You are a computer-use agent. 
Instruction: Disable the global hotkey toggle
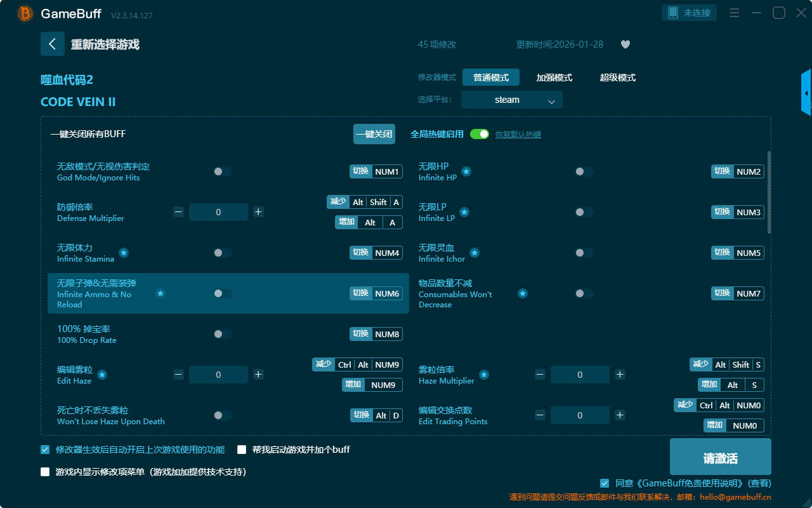(480, 134)
